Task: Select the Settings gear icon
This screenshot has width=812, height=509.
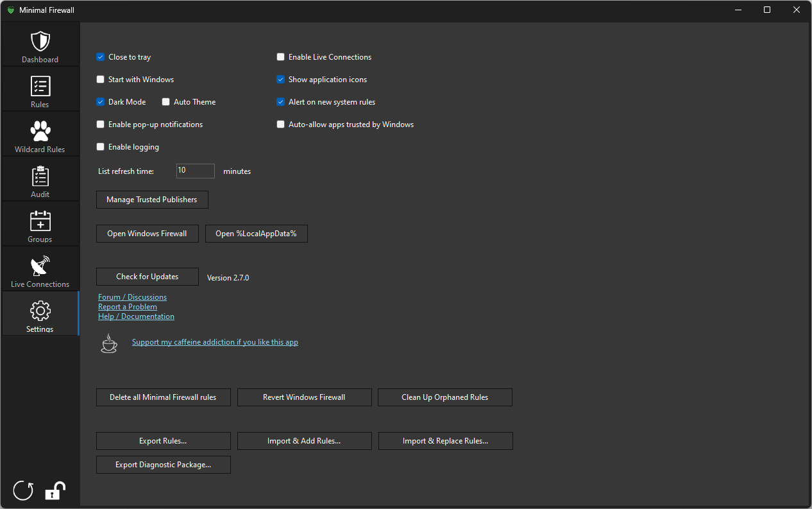Action: tap(40, 311)
